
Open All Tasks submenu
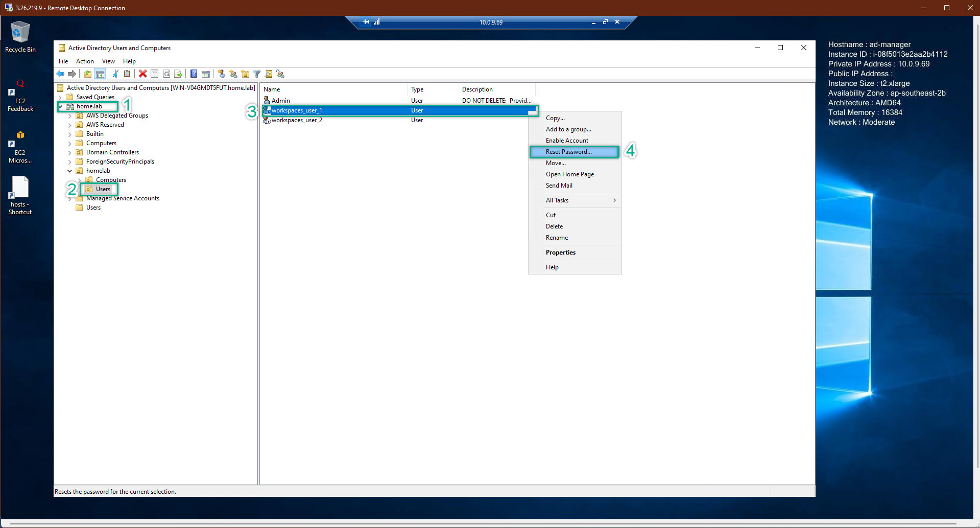557,200
